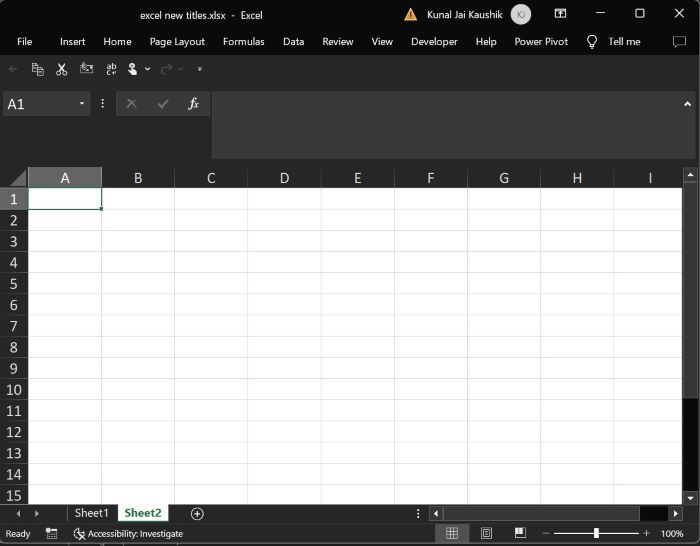The image size is (700, 546).
Task: Click the Accessibility Investigate status icon
Action: pyautogui.click(x=79, y=534)
